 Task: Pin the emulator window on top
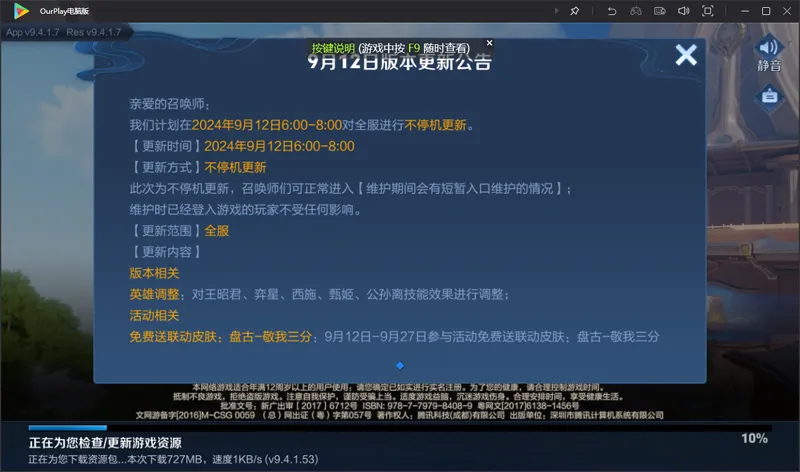point(575,10)
